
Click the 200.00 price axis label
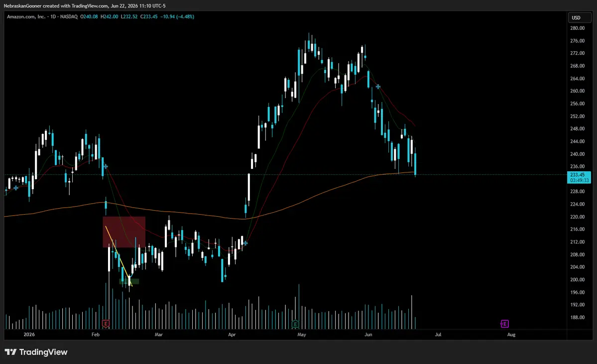[577, 279]
